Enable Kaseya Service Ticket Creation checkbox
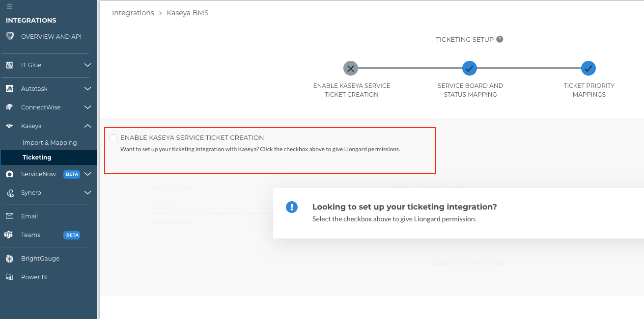Screen dimensions: 644x319 [x=113, y=138]
